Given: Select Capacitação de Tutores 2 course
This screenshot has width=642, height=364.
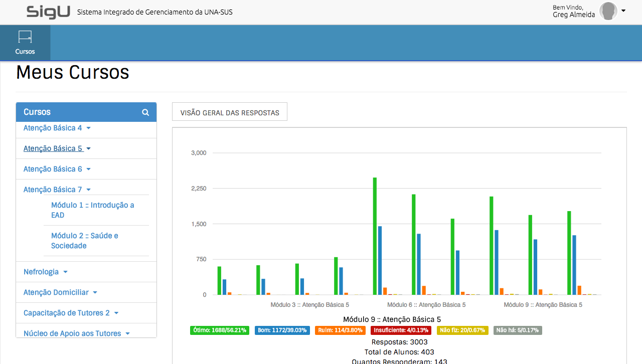Looking at the screenshot, I should pyautogui.click(x=67, y=313).
